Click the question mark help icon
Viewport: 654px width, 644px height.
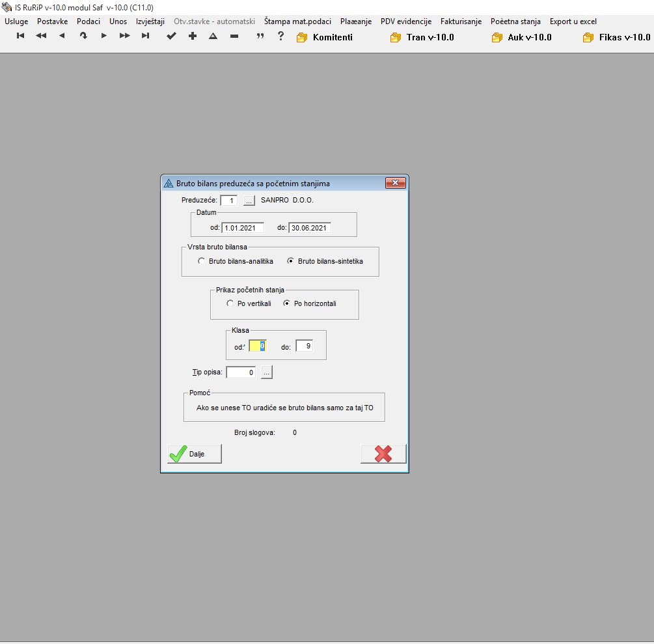(280, 36)
